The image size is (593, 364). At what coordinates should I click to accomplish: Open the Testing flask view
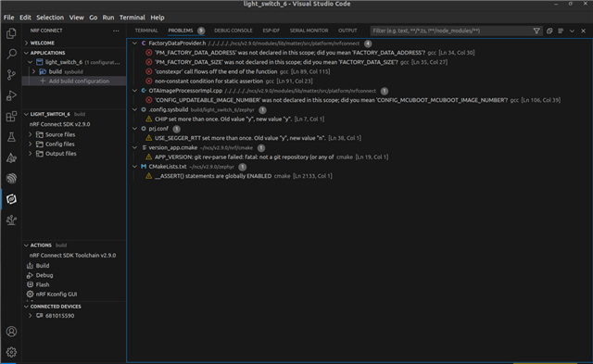coord(11,137)
